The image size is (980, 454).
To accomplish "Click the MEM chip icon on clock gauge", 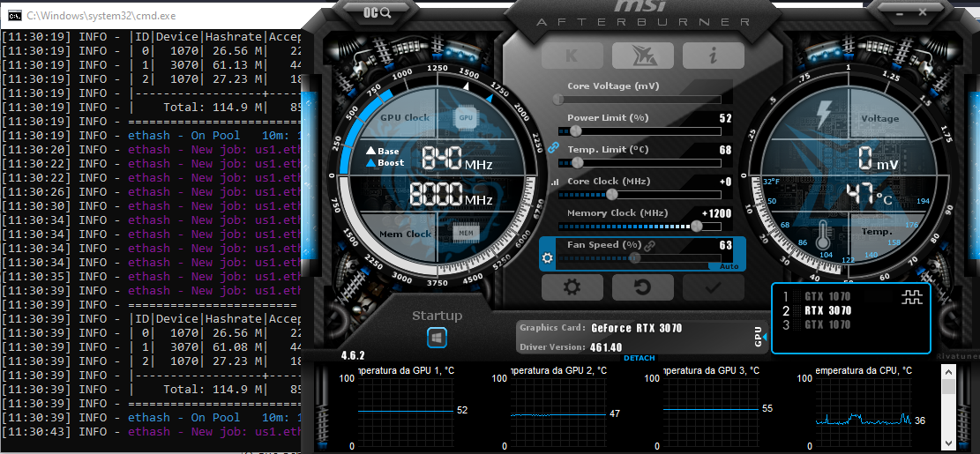I will pyautogui.click(x=466, y=233).
